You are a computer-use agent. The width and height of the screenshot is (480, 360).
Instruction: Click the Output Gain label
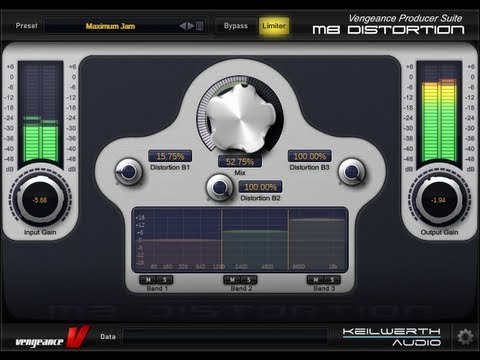(x=439, y=232)
